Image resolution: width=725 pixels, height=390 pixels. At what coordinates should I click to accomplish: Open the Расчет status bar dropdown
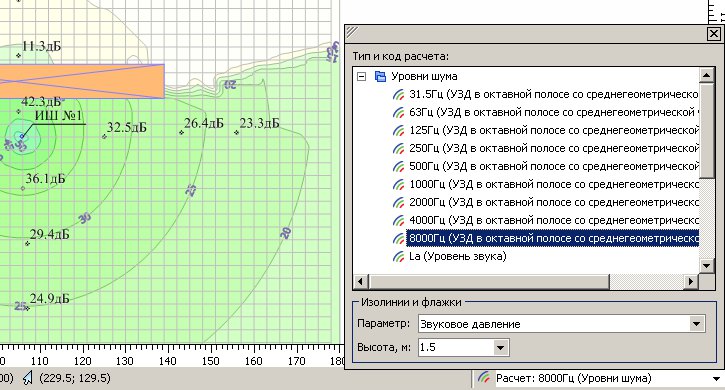[x=717, y=379]
